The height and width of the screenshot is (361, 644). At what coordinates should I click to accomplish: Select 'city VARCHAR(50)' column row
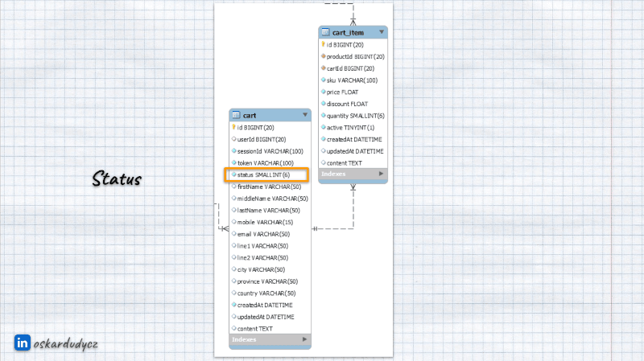pos(270,269)
